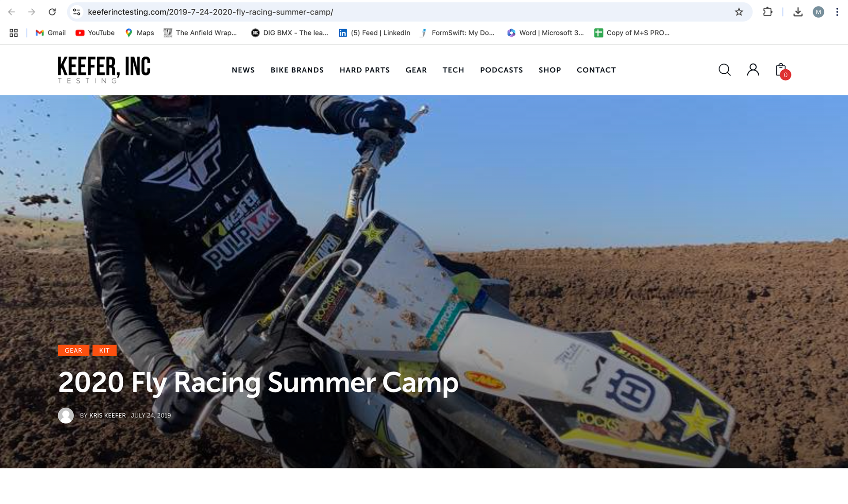Open the BIKE BRANDS menu

297,70
